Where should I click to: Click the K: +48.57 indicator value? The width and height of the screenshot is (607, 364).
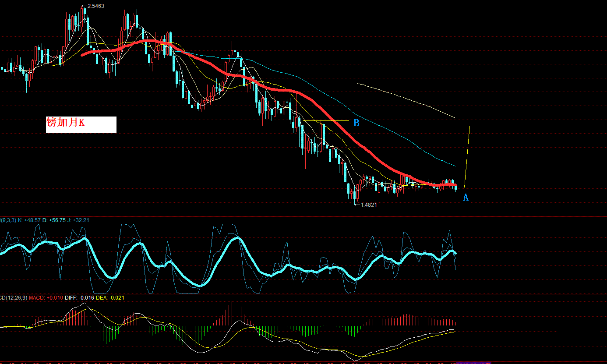(29, 220)
